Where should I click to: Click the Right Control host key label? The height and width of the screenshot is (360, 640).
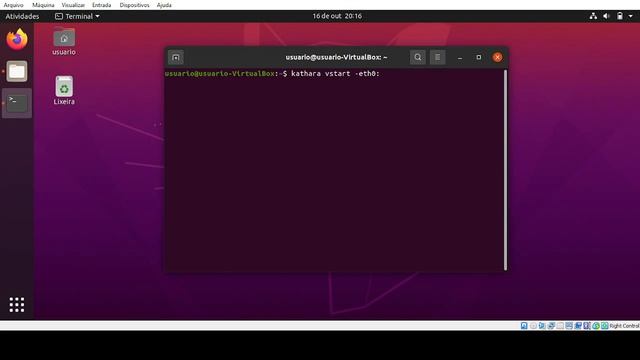(624, 326)
